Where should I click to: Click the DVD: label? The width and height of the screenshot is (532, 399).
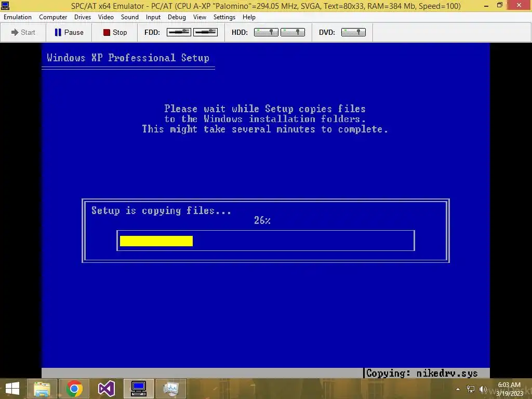[327, 32]
